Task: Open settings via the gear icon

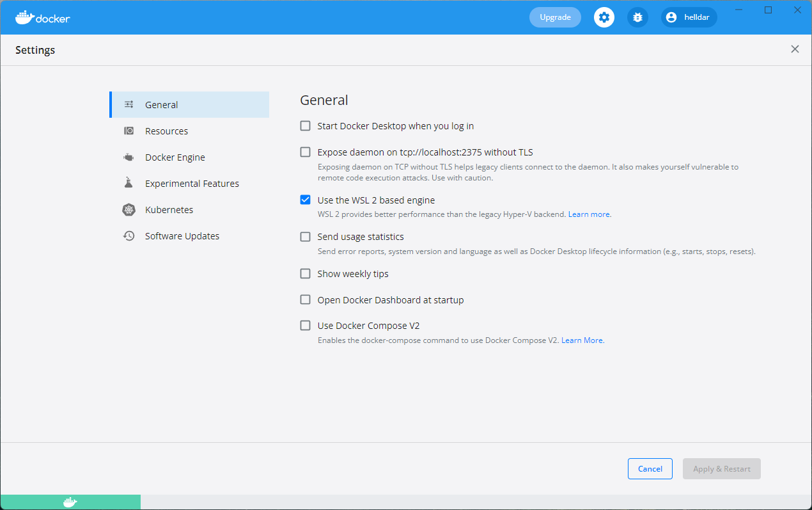Action: click(604, 17)
